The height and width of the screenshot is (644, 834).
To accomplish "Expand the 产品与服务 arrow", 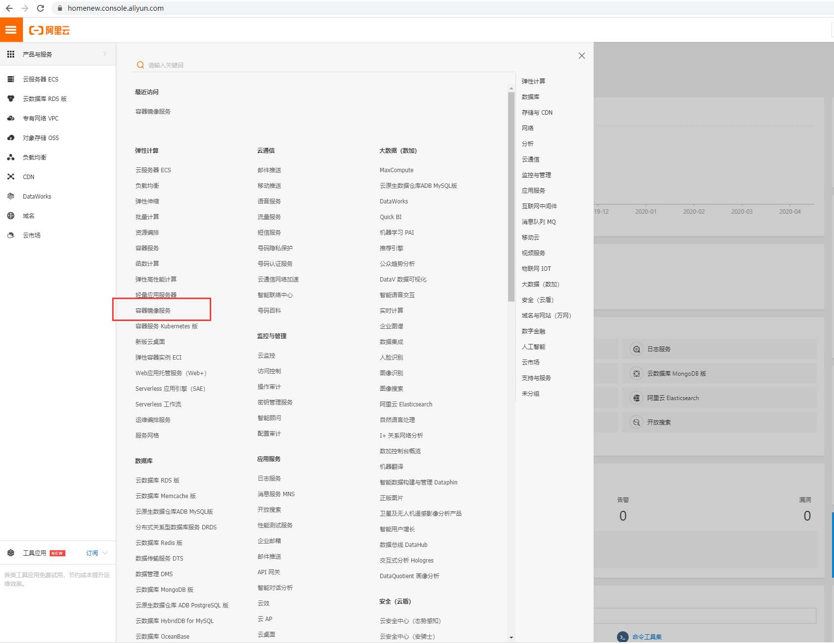I will (x=105, y=54).
